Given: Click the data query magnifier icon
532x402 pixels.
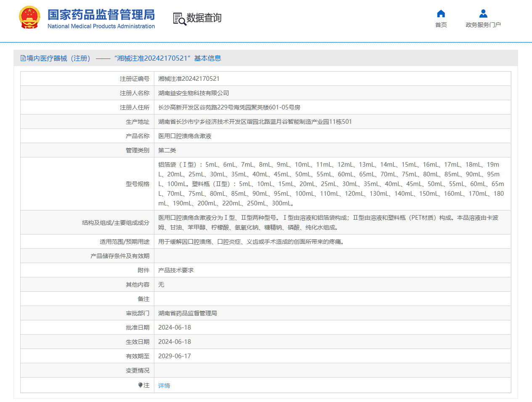Looking at the screenshot, I should [179, 19].
